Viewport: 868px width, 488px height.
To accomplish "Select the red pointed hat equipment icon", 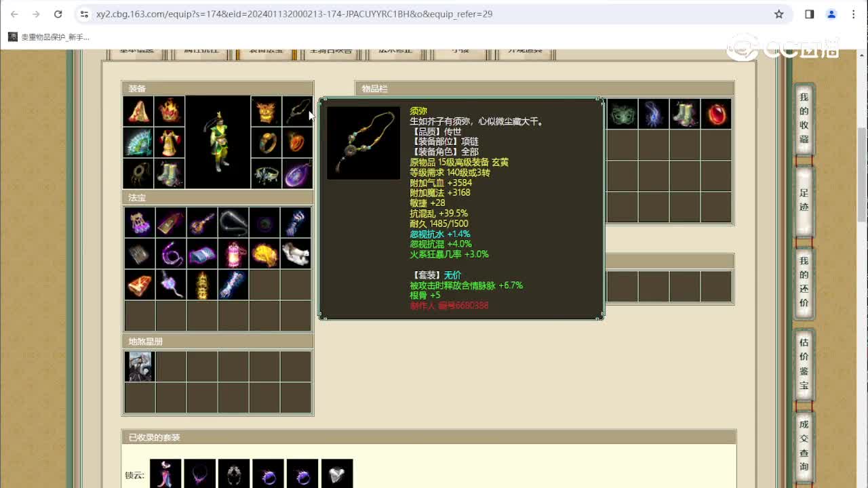I will coord(138,111).
